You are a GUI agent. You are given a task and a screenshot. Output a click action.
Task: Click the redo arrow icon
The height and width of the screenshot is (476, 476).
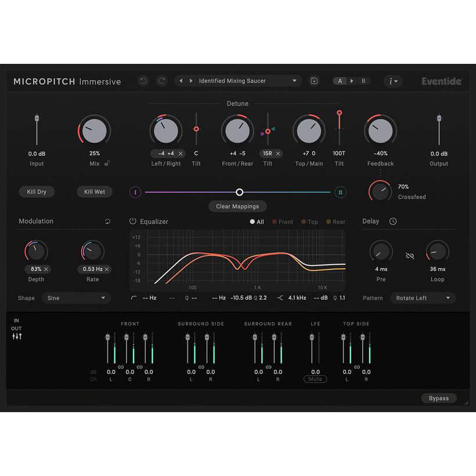pos(162,81)
